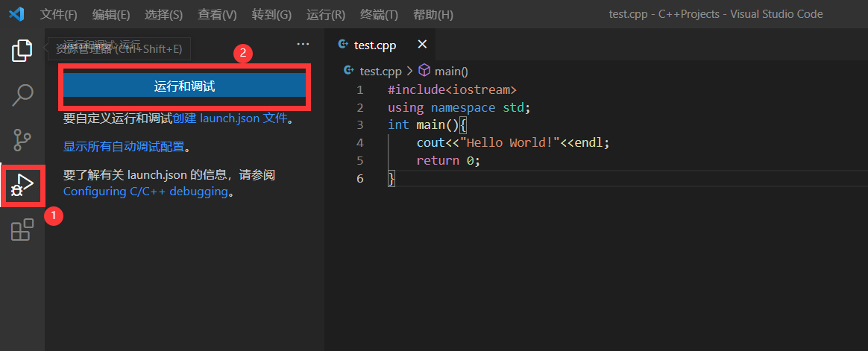Screen dimensions: 868x351
Task: Click the closing brace on line 6
Action: click(392, 178)
